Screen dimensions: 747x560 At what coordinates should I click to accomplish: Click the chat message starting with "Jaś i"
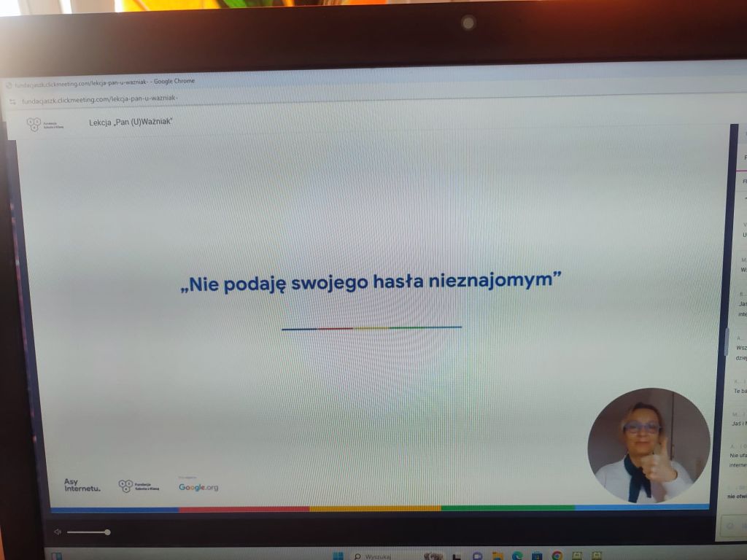pyautogui.click(x=739, y=423)
